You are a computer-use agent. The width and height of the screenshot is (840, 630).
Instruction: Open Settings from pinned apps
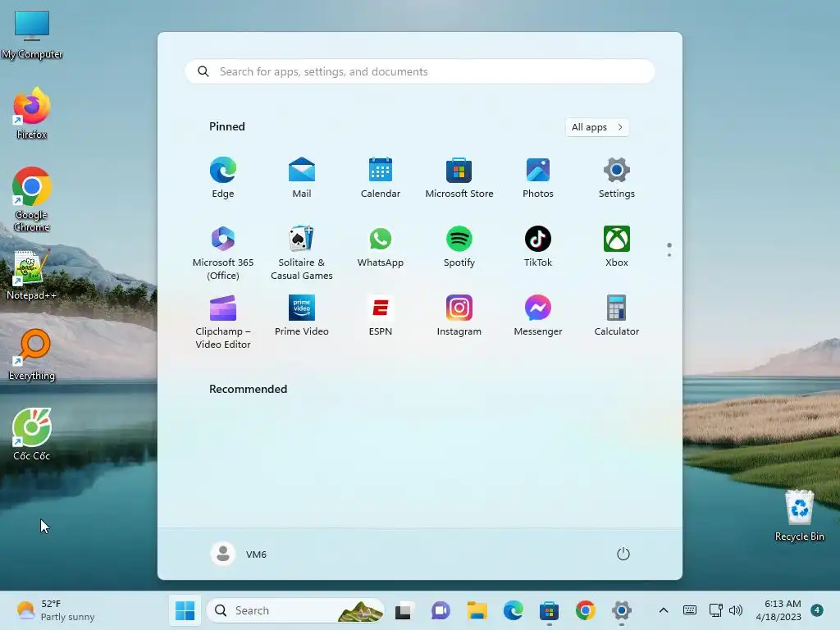(617, 178)
